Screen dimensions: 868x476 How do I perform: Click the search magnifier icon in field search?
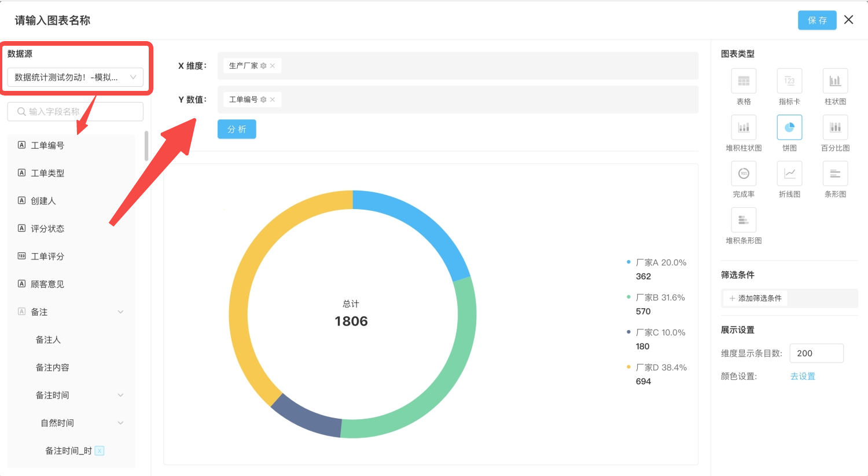(x=21, y=112)
